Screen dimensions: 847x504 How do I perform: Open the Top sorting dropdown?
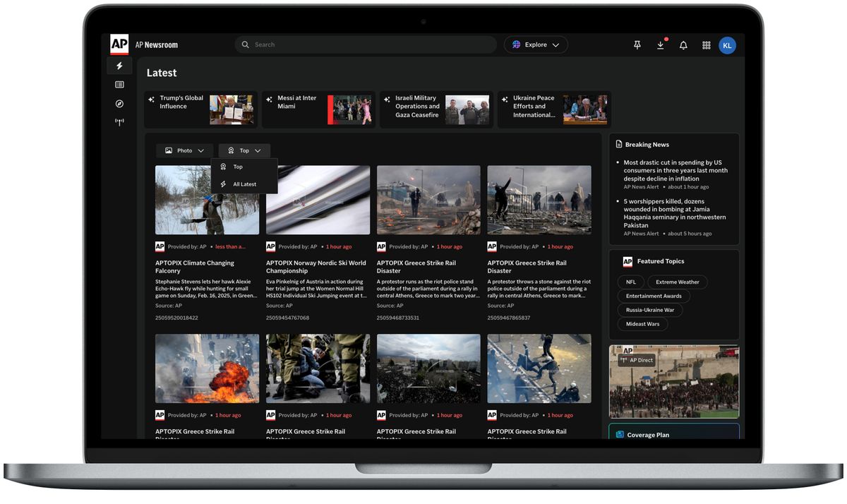tap(244, 150)
